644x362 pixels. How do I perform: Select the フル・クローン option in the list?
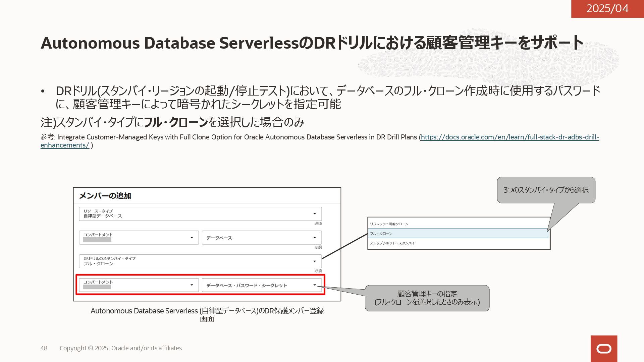pyautogui.click(x=459, y=233)
